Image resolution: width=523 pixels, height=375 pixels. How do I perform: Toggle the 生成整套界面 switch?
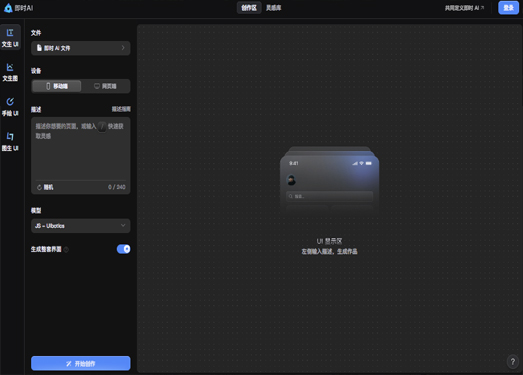tap(123, 249)
